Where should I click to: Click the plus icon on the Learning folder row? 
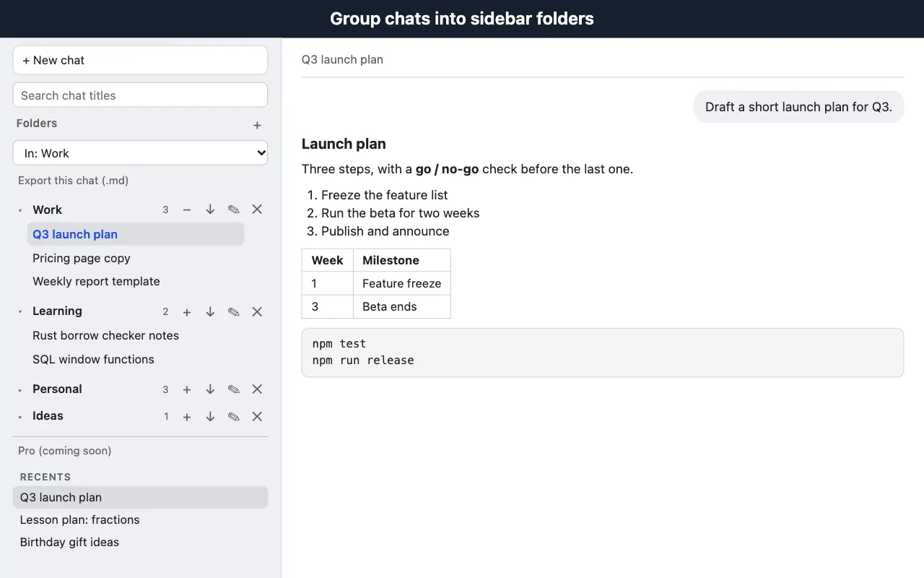pos(187,312)
